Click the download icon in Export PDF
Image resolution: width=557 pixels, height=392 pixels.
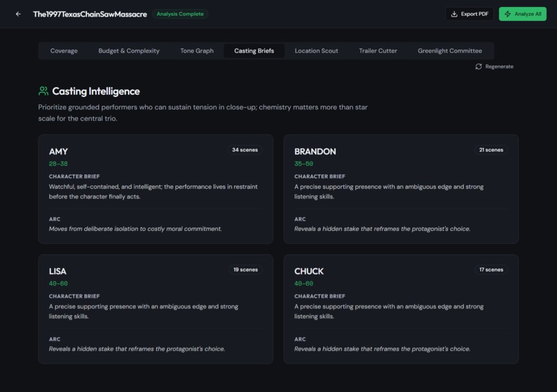click(454, 14)
